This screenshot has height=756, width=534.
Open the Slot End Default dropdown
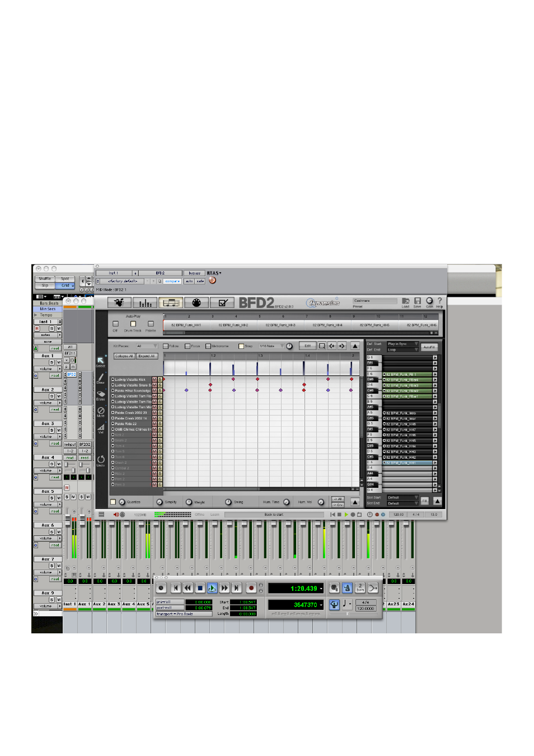[402, 503]
